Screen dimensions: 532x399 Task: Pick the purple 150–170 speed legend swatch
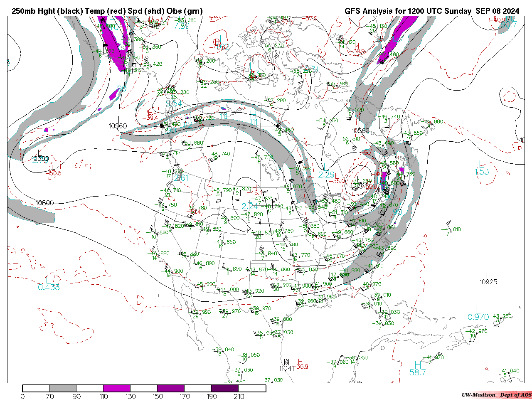(x=171, y=388)
